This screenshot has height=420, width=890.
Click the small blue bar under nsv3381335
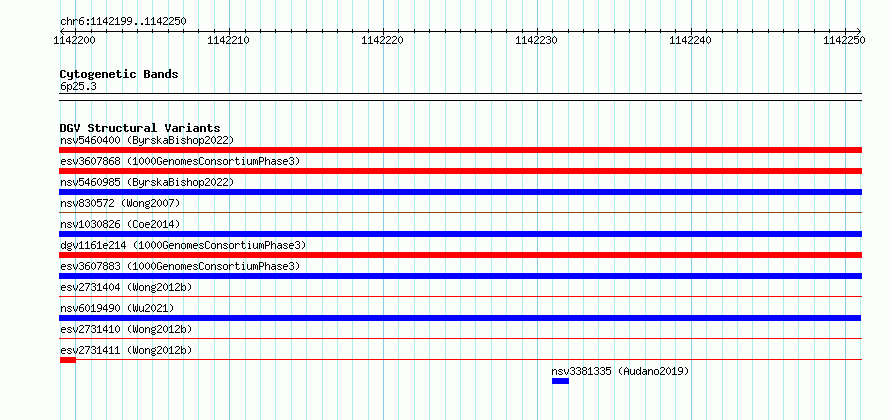point(560,381)
